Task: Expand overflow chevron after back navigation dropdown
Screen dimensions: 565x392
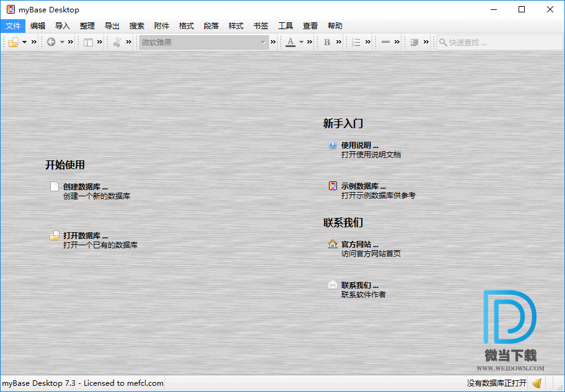Action: pyautogui.click(x=71, y=41)
